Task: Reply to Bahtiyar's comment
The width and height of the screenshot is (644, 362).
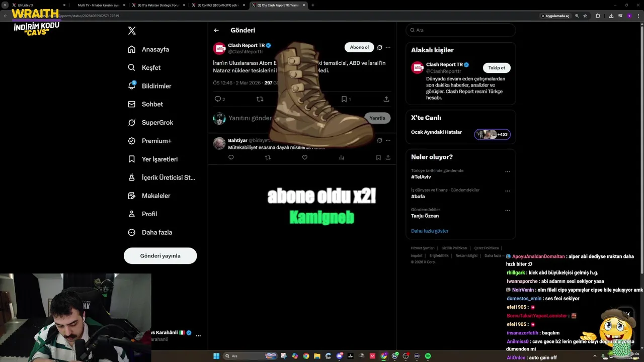Action: (x=231, y=157)
